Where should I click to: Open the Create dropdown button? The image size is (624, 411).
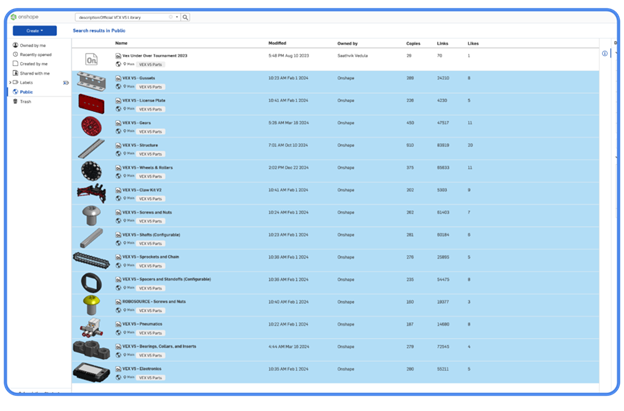[34, 31]
